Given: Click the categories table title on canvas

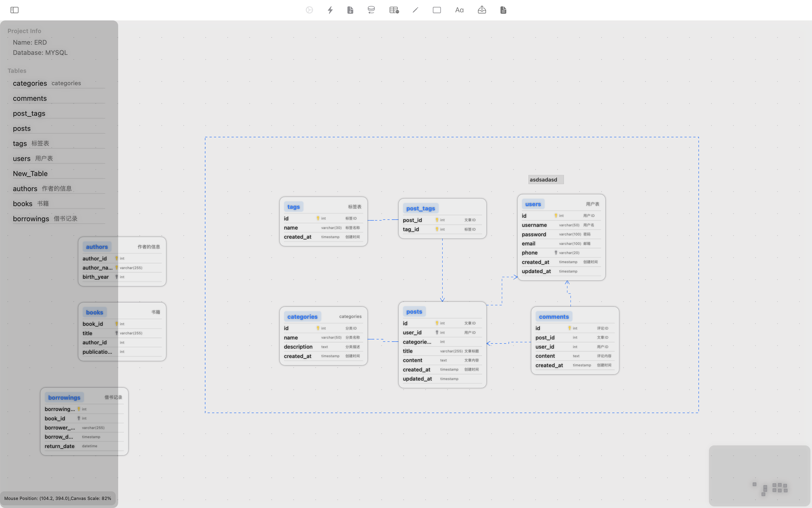Looking at the screenshot, I should pyautogui.click(x=302, y=316).
